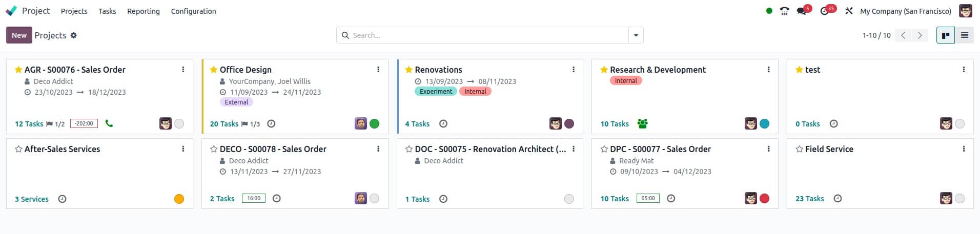Click the green people icon on Research & Development
This screenshot has width=980, height=234.
point(642,123)
